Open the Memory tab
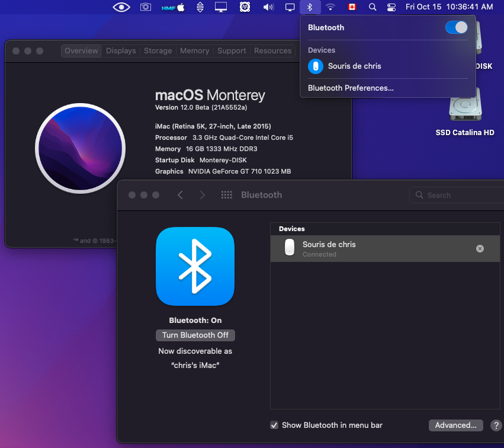 click(194, 51)
